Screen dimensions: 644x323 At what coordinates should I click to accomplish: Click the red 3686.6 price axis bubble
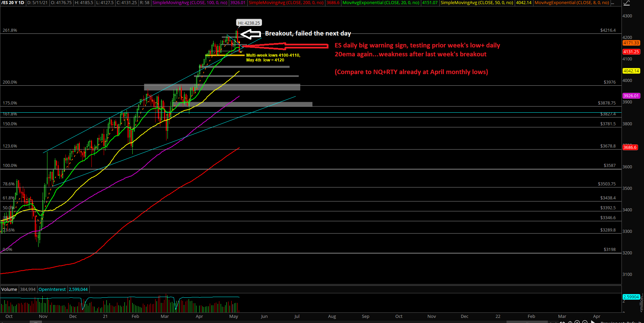[x=630, y=148]
